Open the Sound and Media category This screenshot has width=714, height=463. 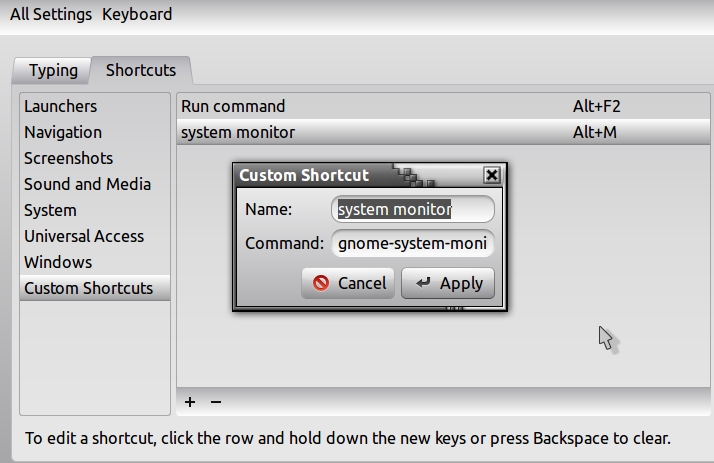pyautogui.click(x=88, y=184)
